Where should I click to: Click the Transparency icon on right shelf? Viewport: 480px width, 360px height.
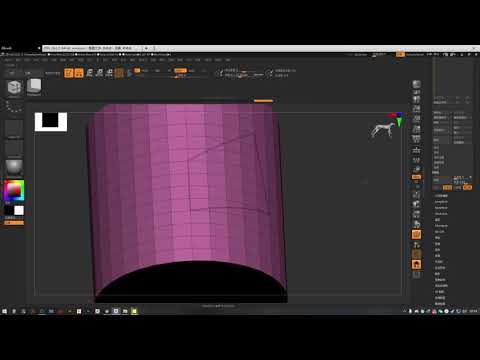[x=416, y=245]
